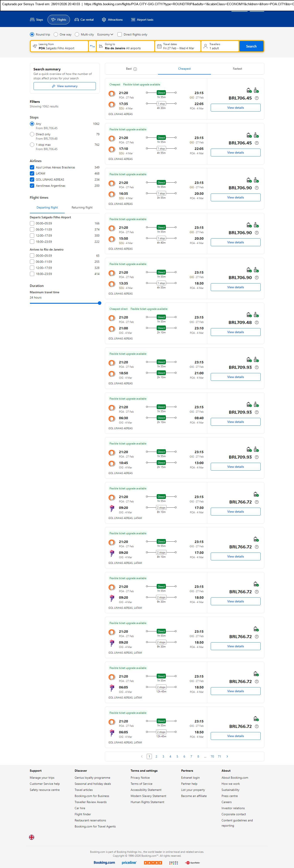Select Direct only stops filter
This screenshot has height=868, width=294.
[32, 134]
